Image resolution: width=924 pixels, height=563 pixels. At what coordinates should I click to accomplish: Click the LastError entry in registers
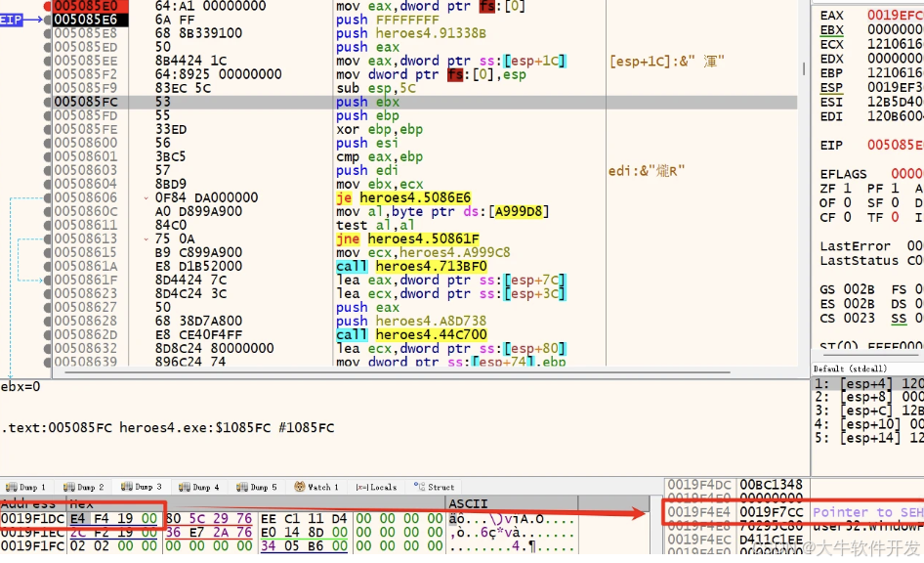tap(871, 246)
